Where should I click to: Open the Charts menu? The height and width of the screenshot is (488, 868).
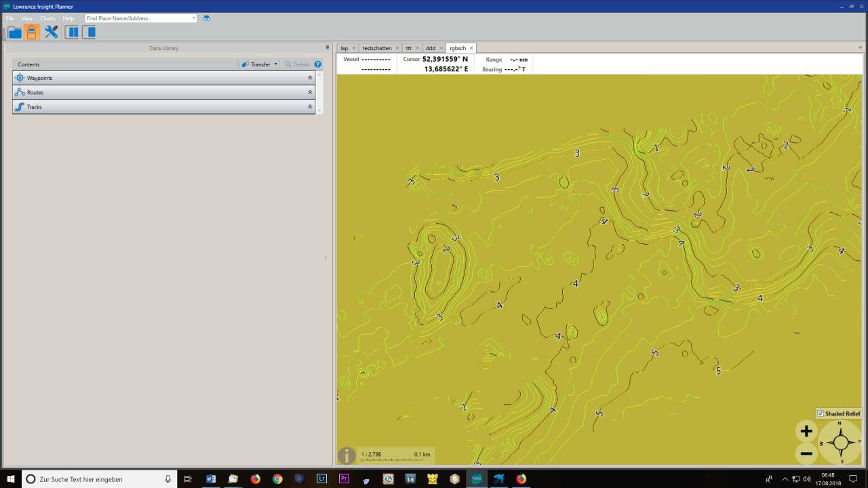click(47, 18)
